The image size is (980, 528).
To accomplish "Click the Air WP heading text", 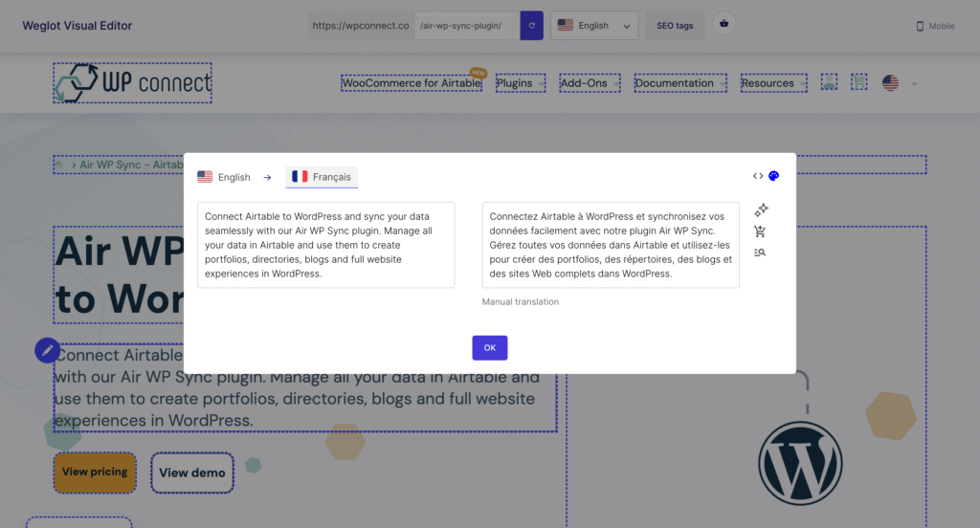I will (x=120, y=275).
